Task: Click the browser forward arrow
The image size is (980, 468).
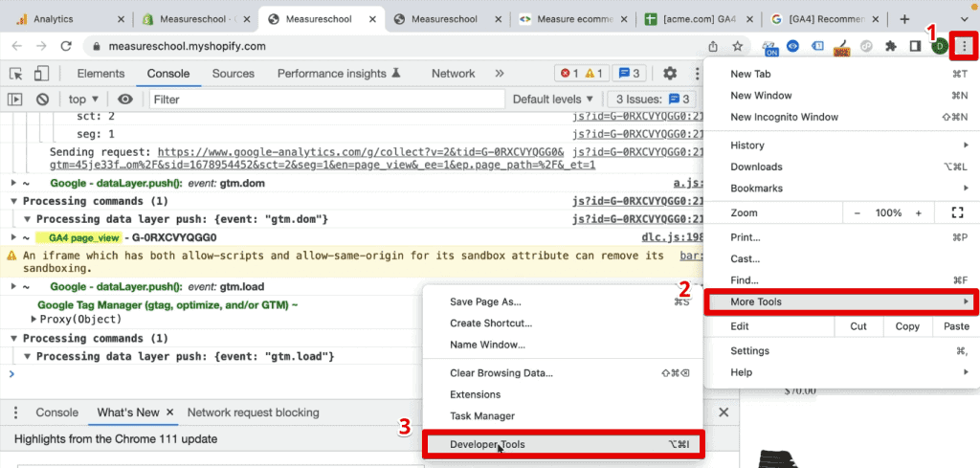Action: 41,46
